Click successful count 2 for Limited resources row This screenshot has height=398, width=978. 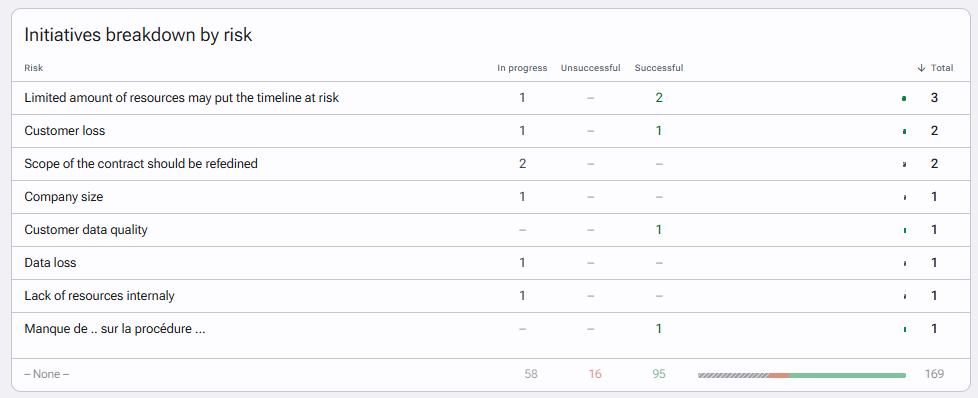tap(659, 98)
